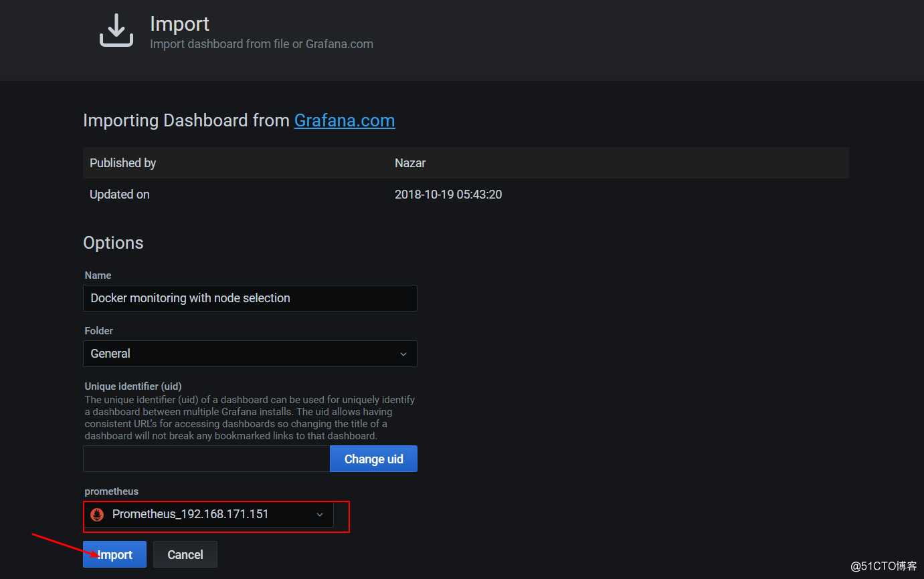Click into the dashboard Name input field

[250, 298]
